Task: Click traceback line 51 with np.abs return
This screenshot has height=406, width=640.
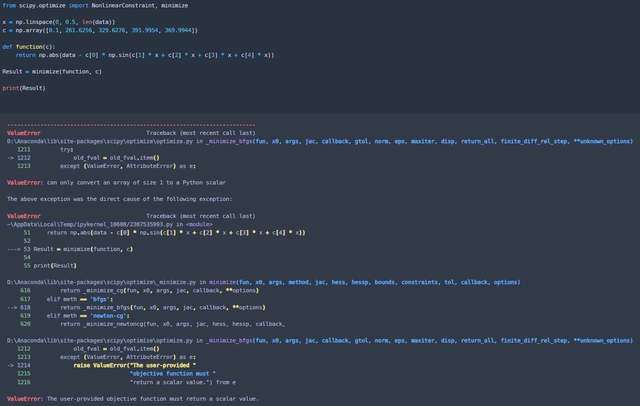Action: (164, 233)
